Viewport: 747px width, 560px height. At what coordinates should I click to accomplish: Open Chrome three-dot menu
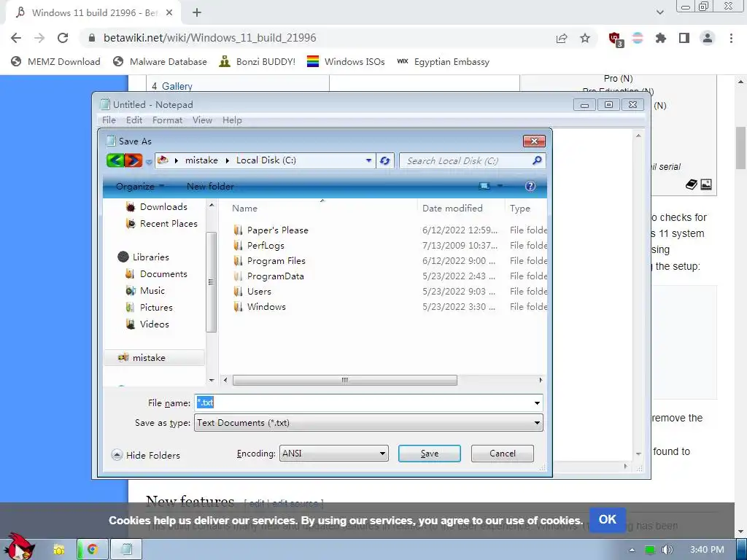click(731, 38)
